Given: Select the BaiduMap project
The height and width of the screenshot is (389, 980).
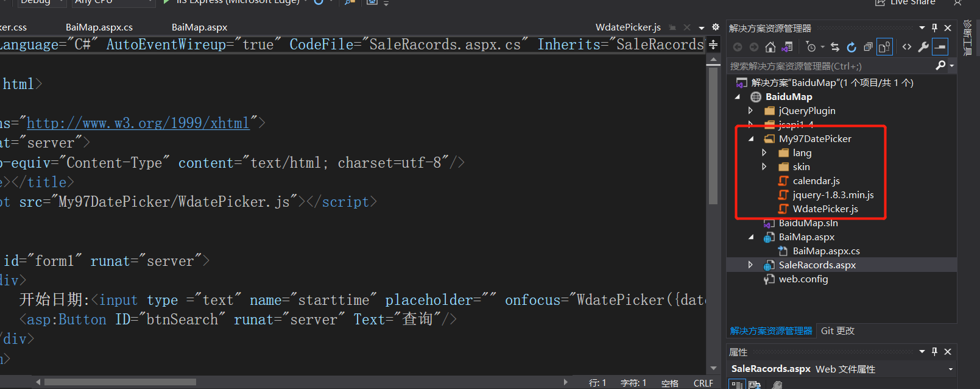Looking at the screenshot, I should [789, 96].
